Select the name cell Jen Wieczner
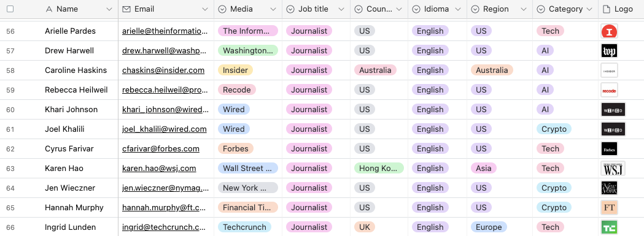This screenshot has height=236, width=644. point(70,188)
